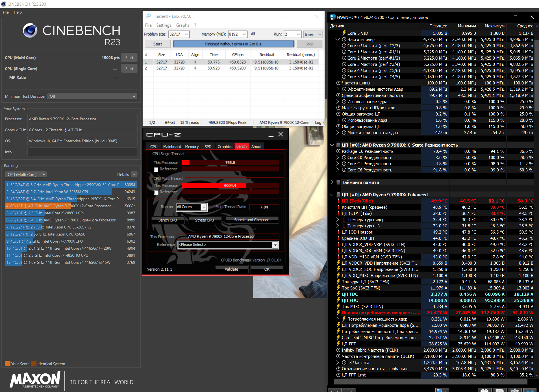Click the Cinebench sphere logo
Screen dimensions: 539x392
(30, 31)
